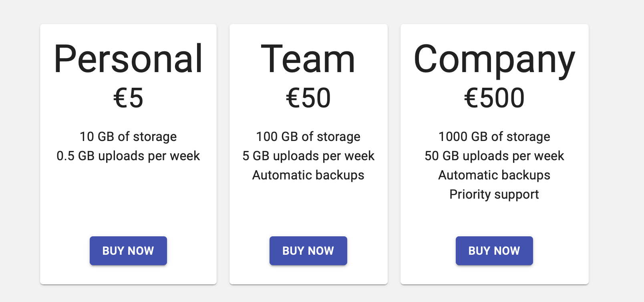
Task: Click the 0.5 GB uploads per week line
Action: tap(128, 156)
